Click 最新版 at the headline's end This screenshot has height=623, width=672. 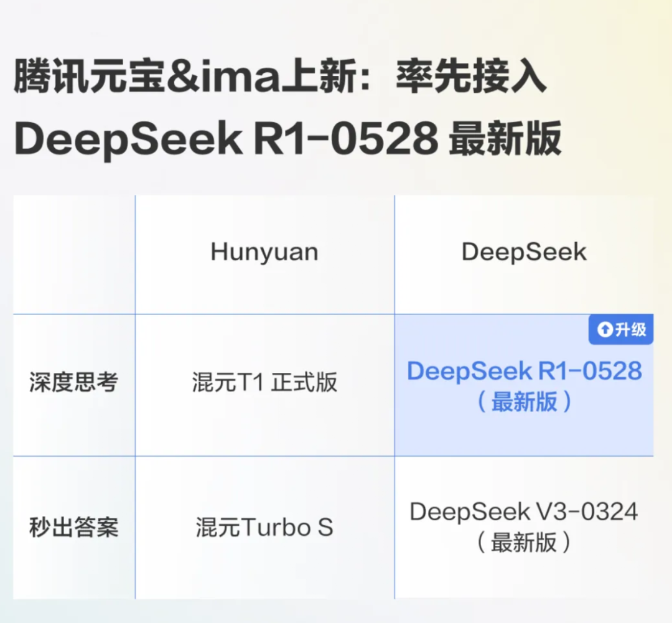tap(504, 140)
